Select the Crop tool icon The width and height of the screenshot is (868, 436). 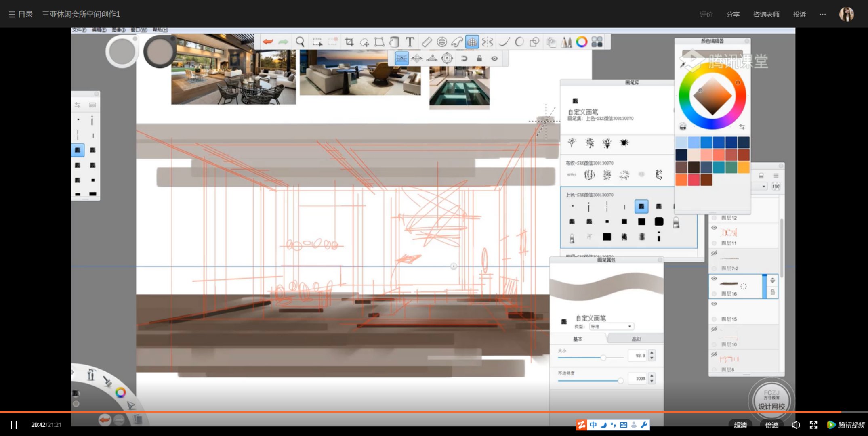[x=349, y=42]
